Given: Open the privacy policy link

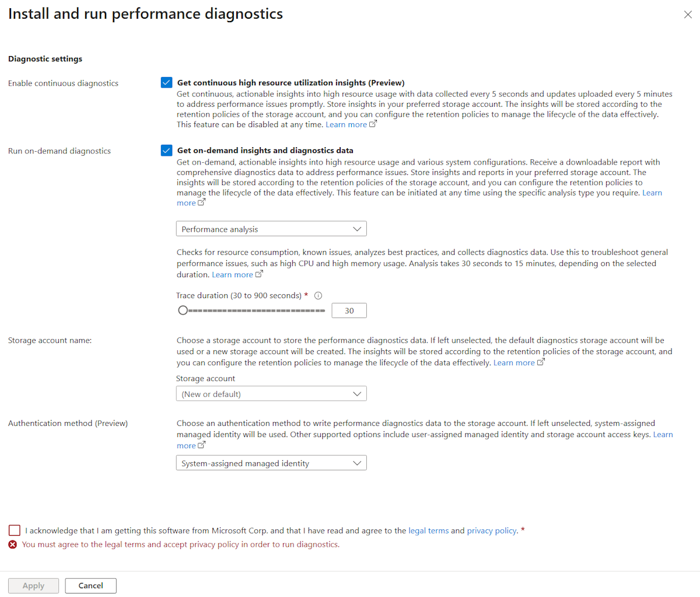Looking at the screenshot, I should pyautogui.click(x=492, y=530).
